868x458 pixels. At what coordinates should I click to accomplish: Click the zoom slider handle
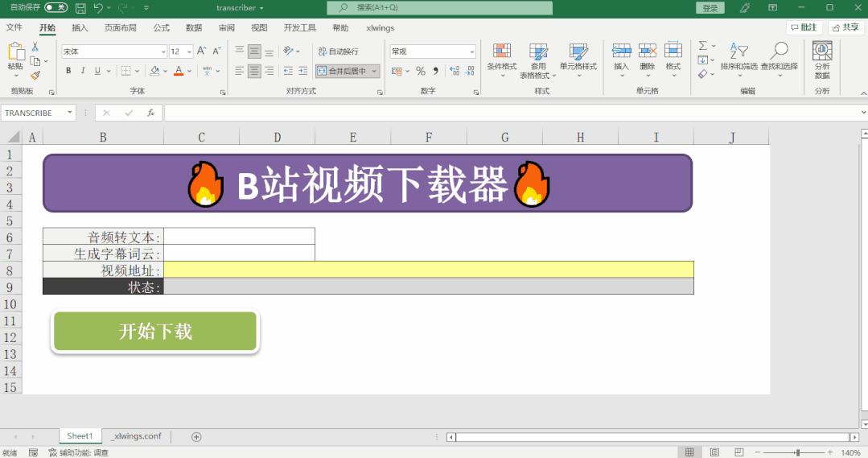(798, 452)
